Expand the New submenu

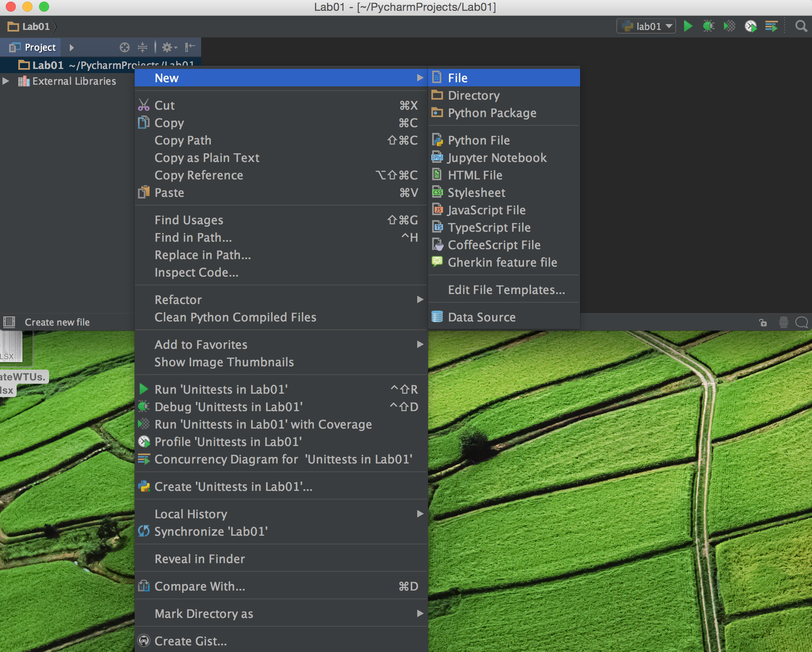[x=281, y=78]
